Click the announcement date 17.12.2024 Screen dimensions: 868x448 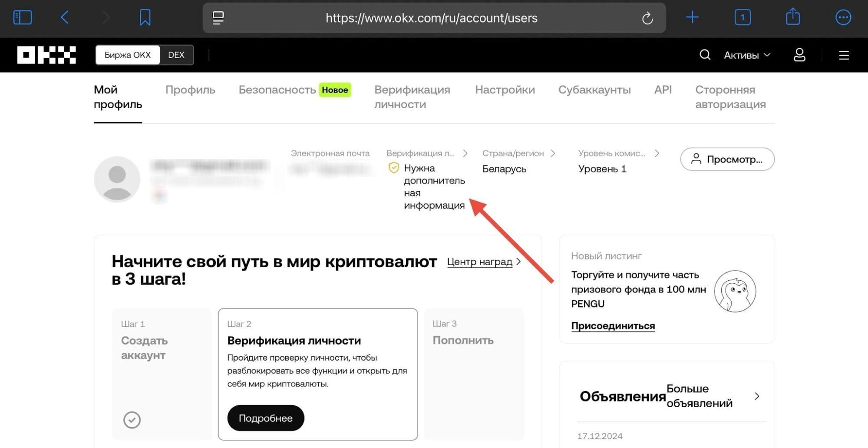pyautogui.click(x=600, y=436)
